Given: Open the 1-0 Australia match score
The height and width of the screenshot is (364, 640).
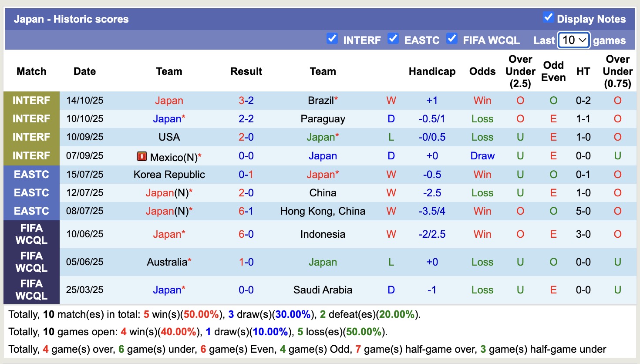Looking at the screenshot, I should pos(246,262).
